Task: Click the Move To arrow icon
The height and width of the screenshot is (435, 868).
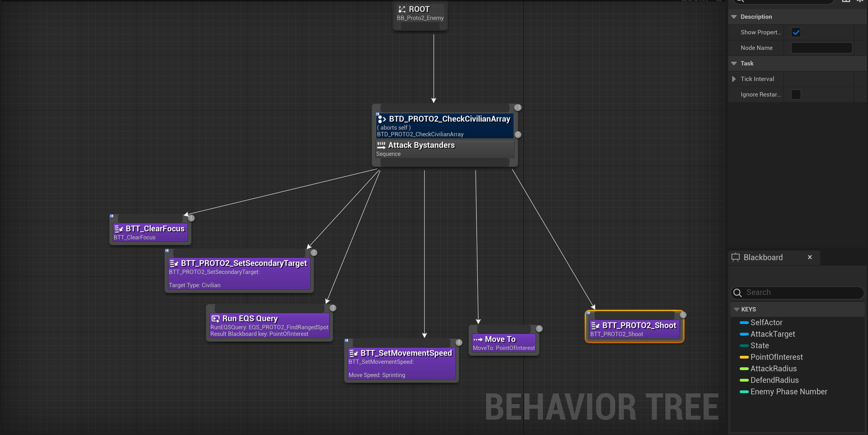Action: pyautogui.click(x=478, y=339)
